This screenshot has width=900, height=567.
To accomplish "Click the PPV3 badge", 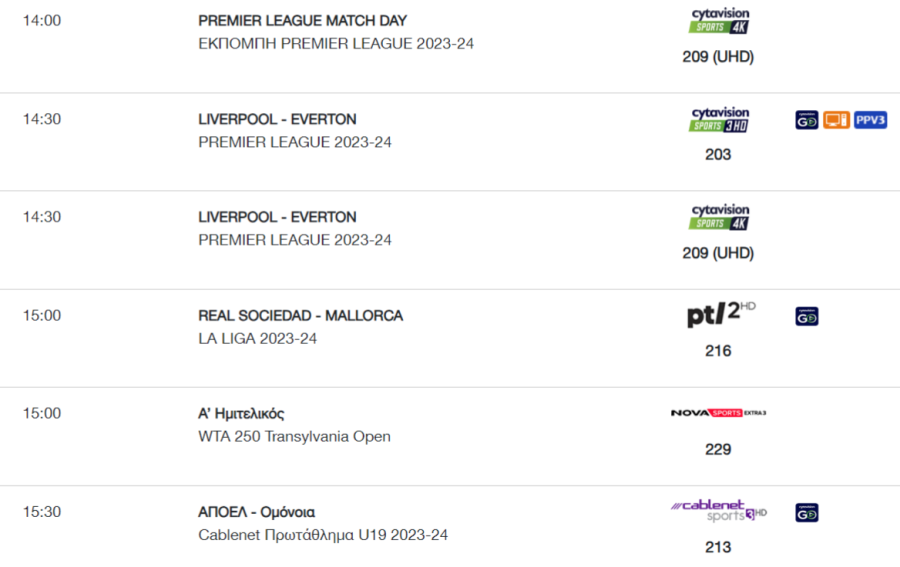I will (x=870, y=120).
